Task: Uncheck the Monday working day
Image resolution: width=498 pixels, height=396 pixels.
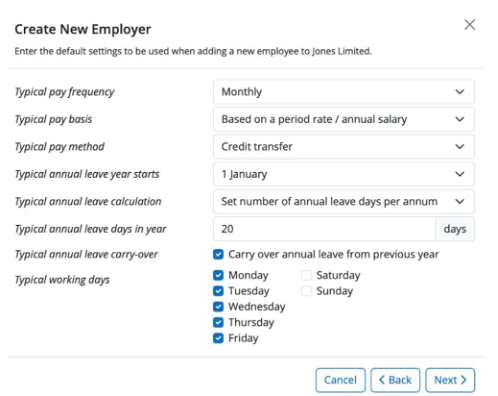Action: coord(218,275)
